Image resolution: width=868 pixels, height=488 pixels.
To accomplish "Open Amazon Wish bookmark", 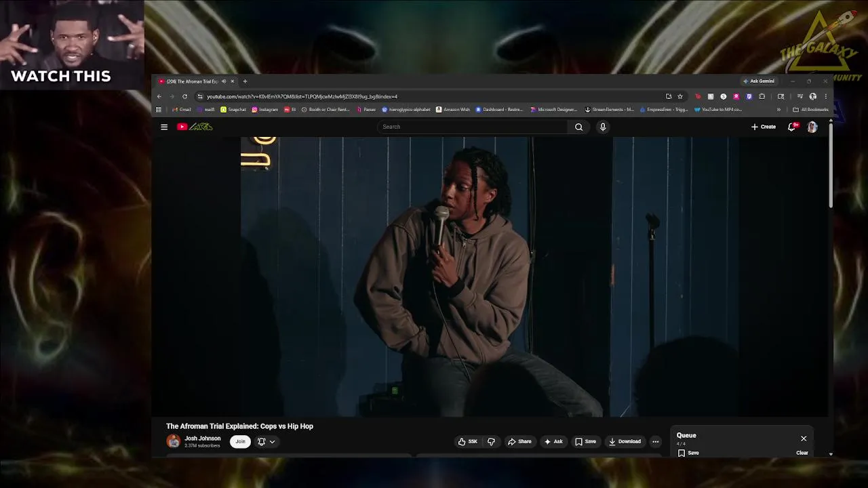I will tap(453, 110).
